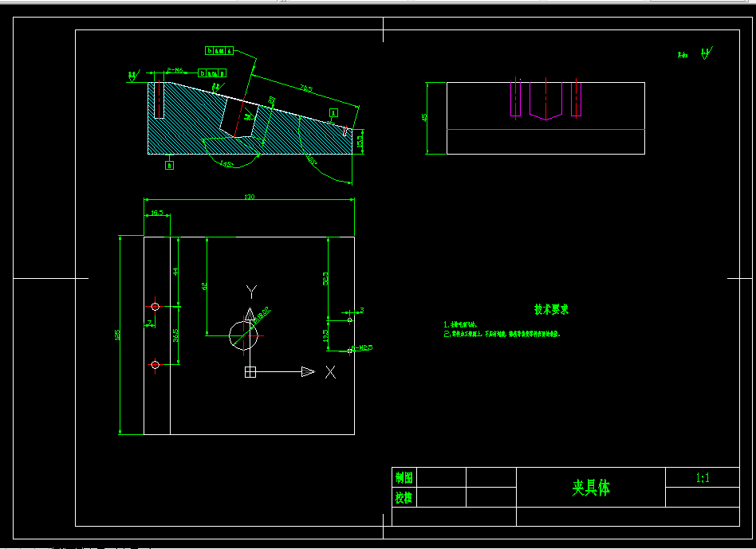Click the 105° angle dimension text
756x549 pixels.
pyautogui.click(x=312, y=160)
